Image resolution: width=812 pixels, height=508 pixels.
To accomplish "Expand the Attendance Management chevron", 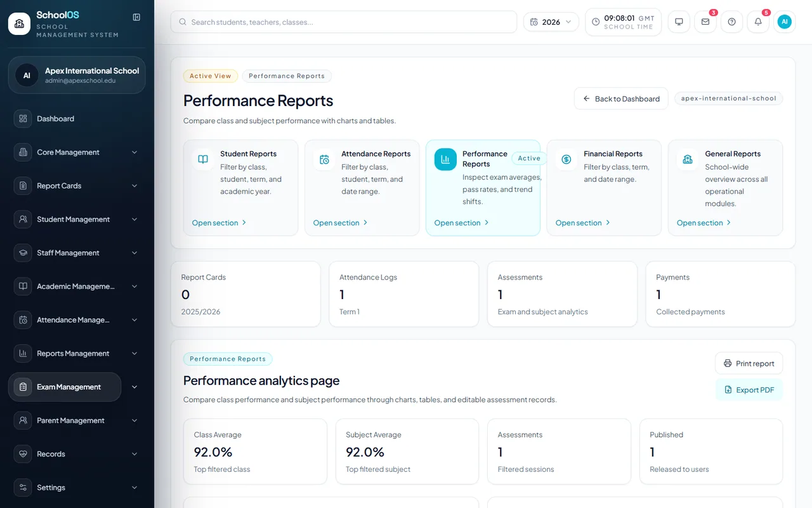I will click(134, 320).
